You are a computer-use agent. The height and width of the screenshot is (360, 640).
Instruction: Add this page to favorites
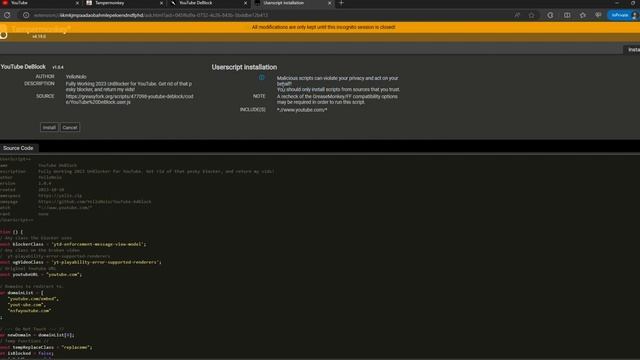pyautogui.click(x=531, y=15)
